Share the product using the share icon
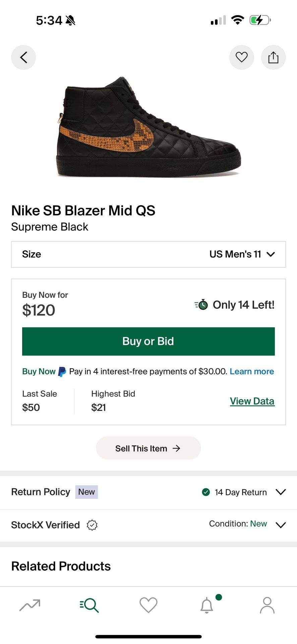Screen dimensions: 297x644 [273, 57]
